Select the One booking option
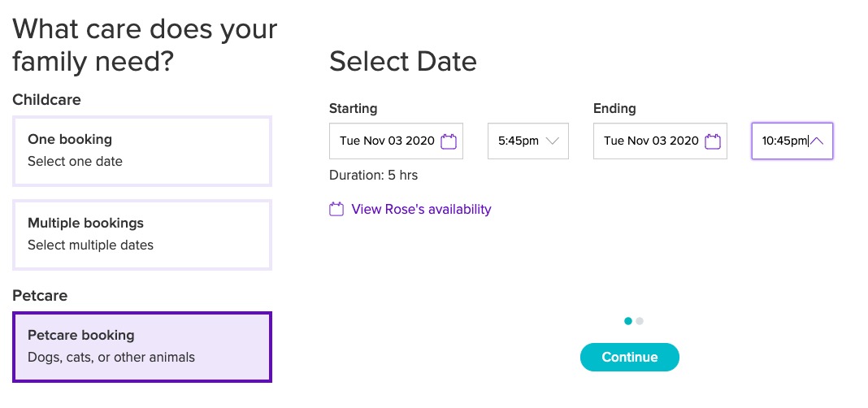Screen dimensions: 868x408 [x=141, y=150]
